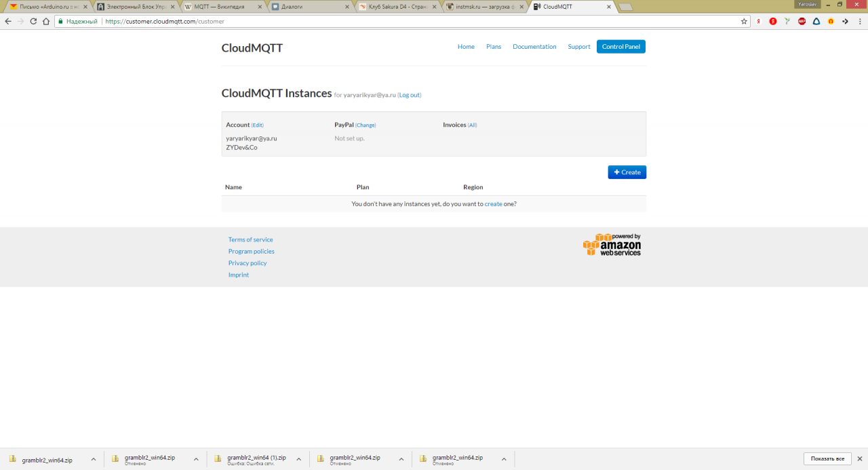Click the Plan column header
Viewport: 868px width, 470px height.
coord(363,187)
